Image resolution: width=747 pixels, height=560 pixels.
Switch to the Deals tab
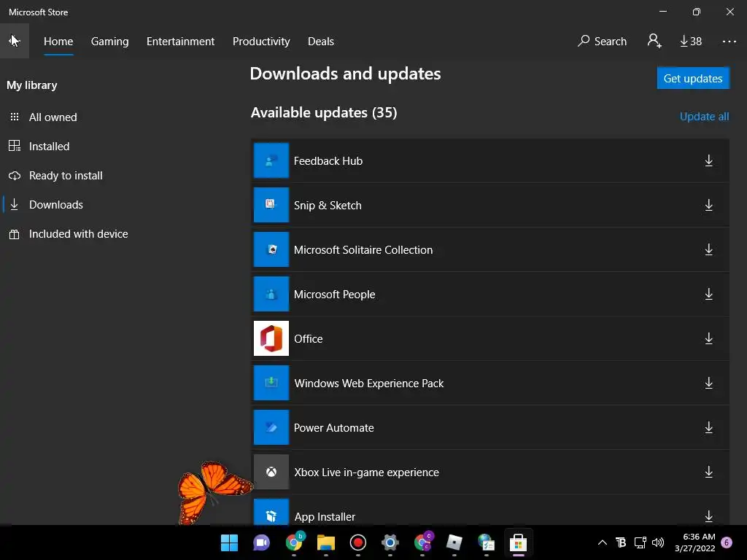point(321,42)
